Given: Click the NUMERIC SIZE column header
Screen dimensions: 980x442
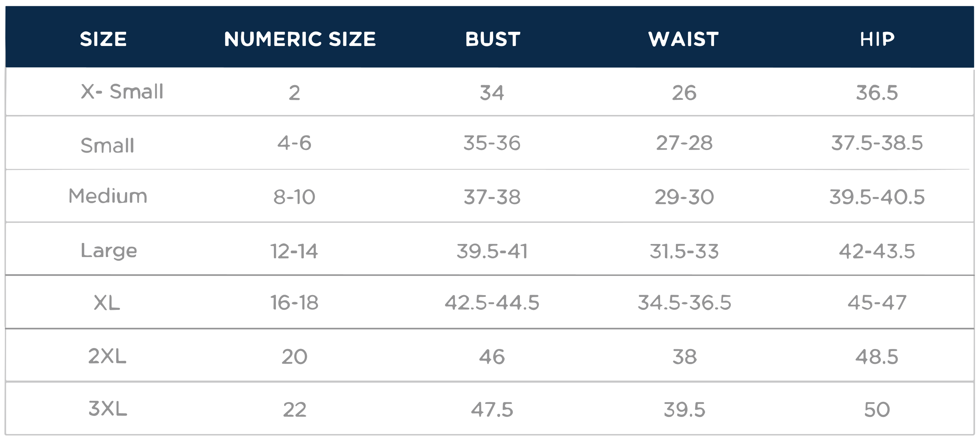Looking at the screenshot, I should (300, 39).
